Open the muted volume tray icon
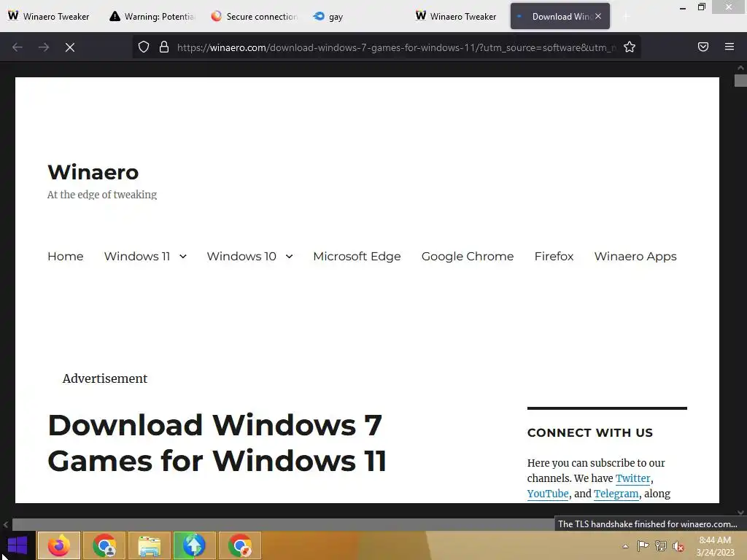The height and width of the screenshot is (560, 747). 678,546
